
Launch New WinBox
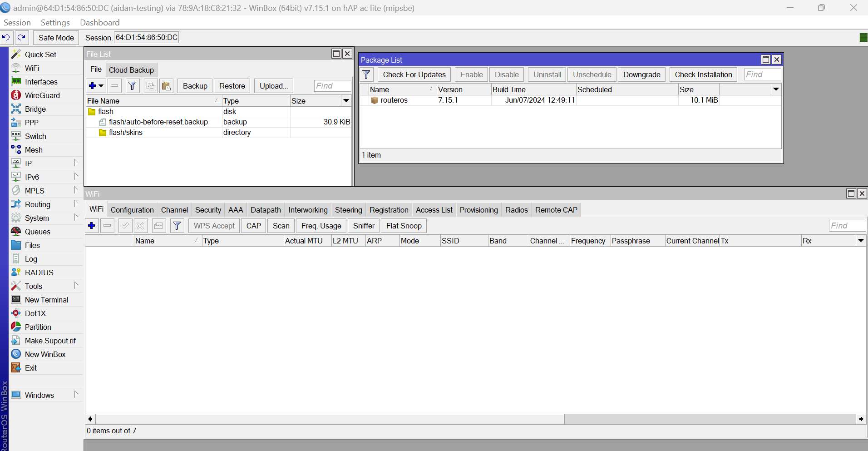(45, 354)
